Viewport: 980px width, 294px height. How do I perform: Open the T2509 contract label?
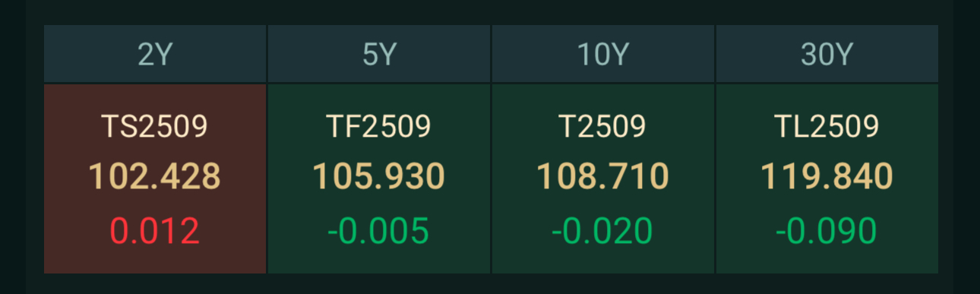pyautogui.click(x=603, y=126)
